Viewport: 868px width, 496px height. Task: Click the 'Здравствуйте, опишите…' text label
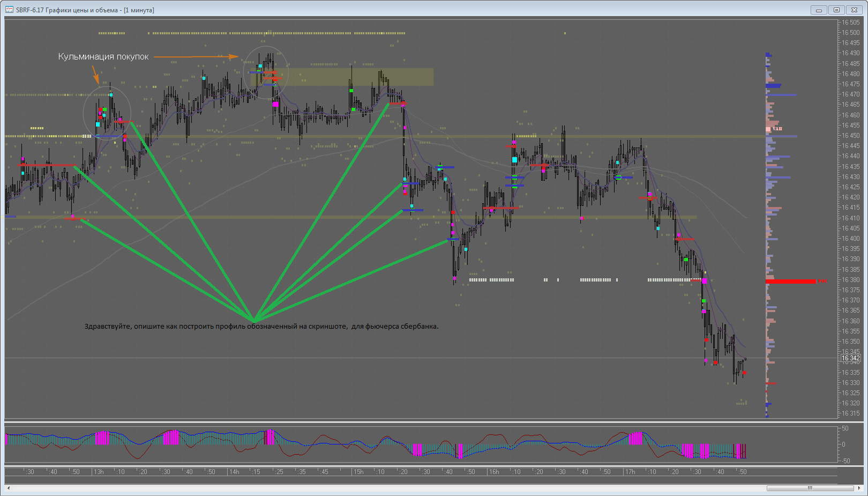pyautogui.click(x=261, y=326)
